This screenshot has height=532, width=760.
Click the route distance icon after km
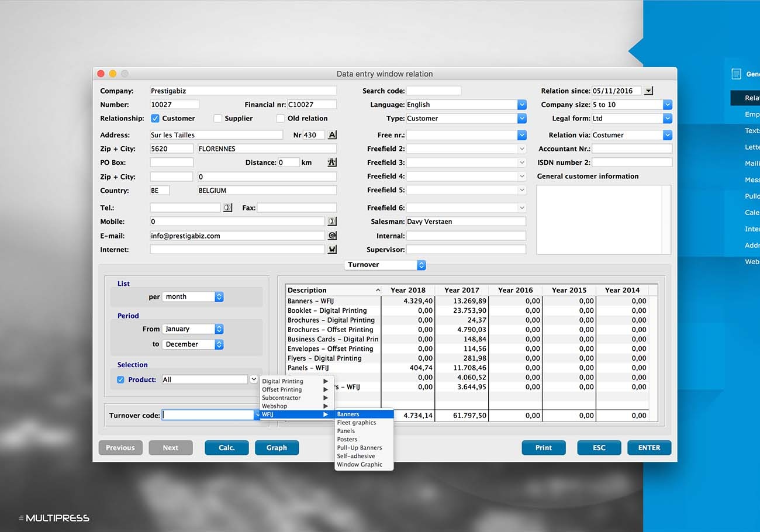(332, 163)
